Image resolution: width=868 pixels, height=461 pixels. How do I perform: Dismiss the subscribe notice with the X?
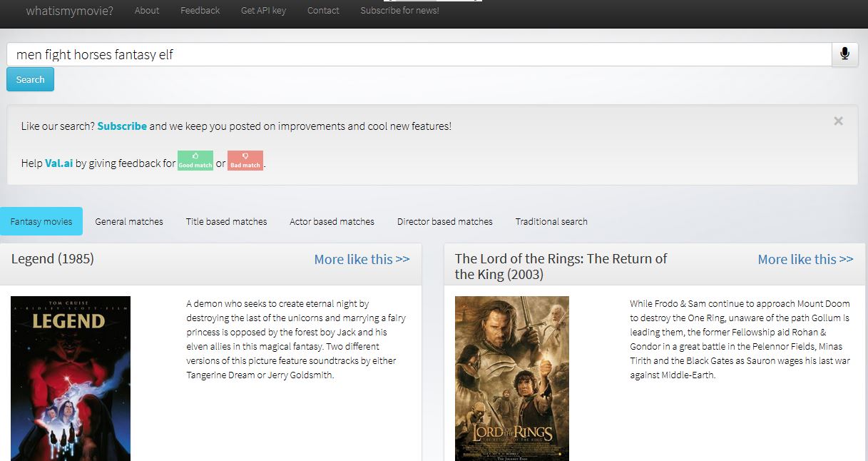point(838,121)
